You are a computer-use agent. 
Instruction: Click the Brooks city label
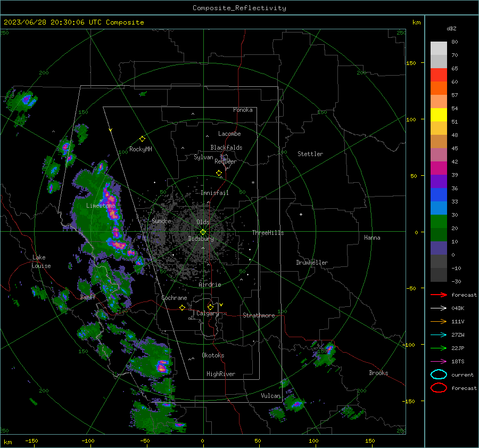point(378,373)
